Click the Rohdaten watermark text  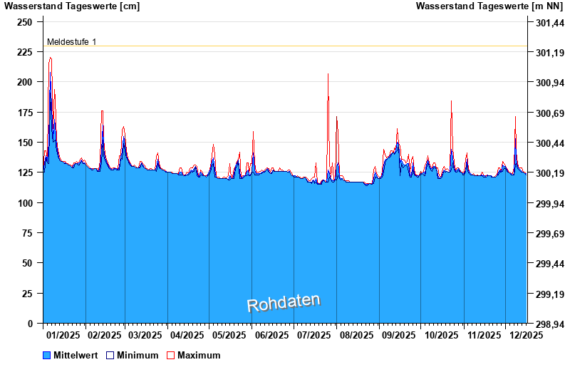(284, 303)
